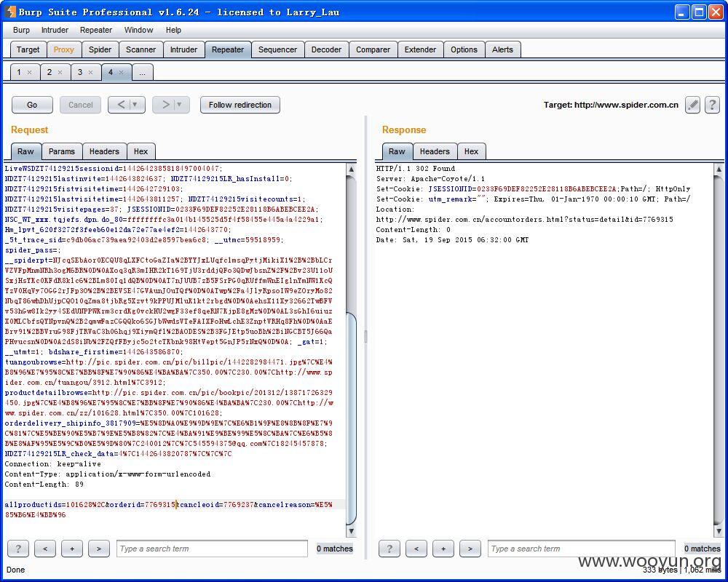728x582 pixels.
Task: Open the Window menu
Action: [138, 30]
